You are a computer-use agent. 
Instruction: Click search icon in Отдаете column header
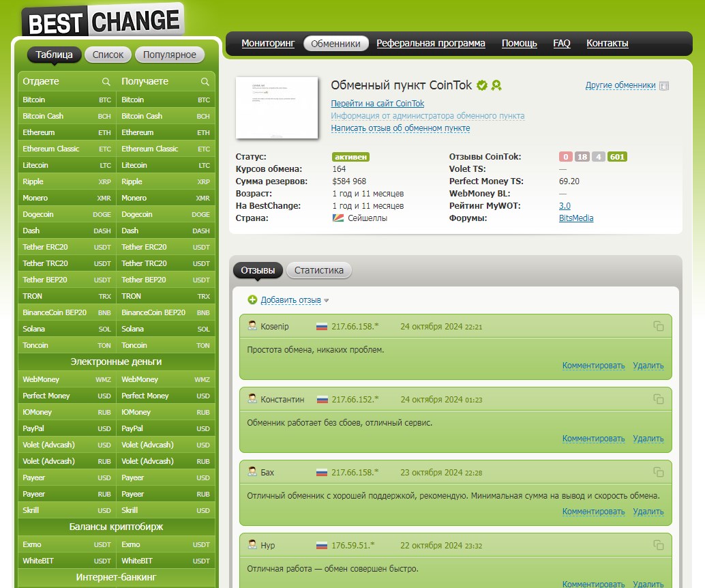click(106, 81)
